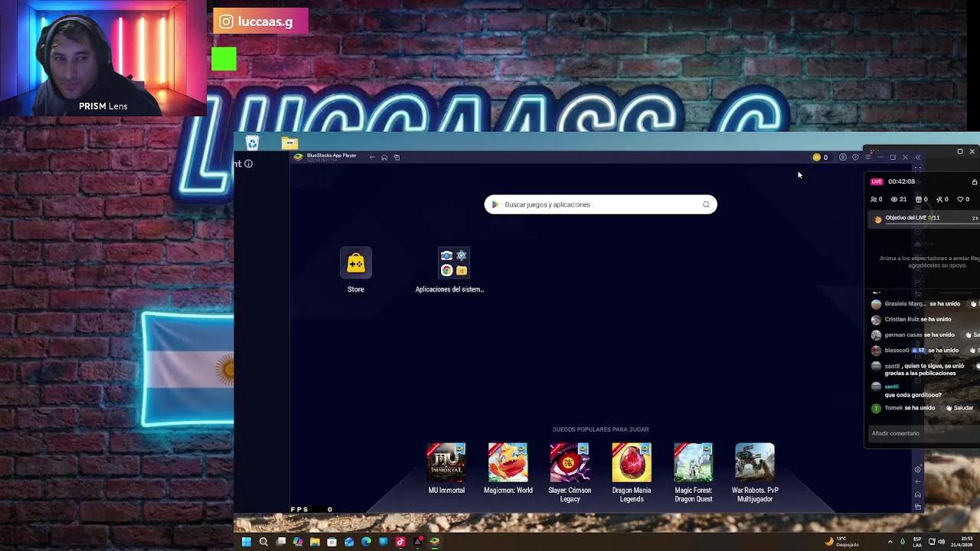The height and width of the screenshot is (551, 980).
Task: Click the magnifier icon in search bar
Action: pyautogui.click(x=706, y=204)
